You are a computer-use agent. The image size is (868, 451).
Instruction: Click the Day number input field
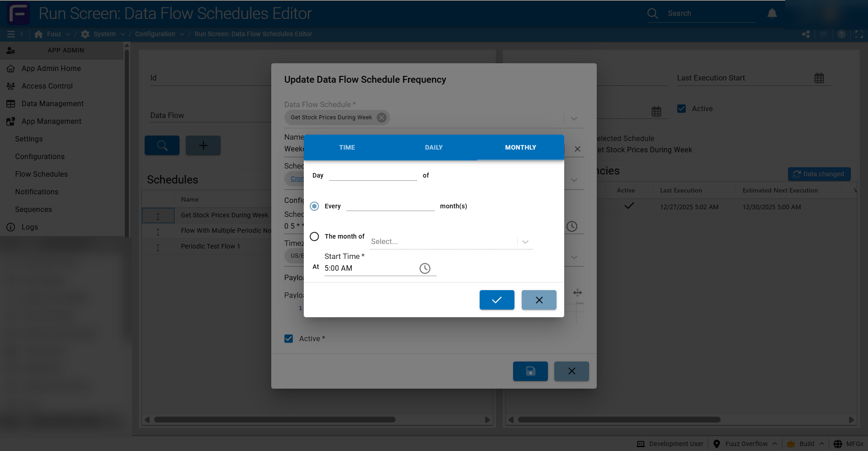click(373, 175)
